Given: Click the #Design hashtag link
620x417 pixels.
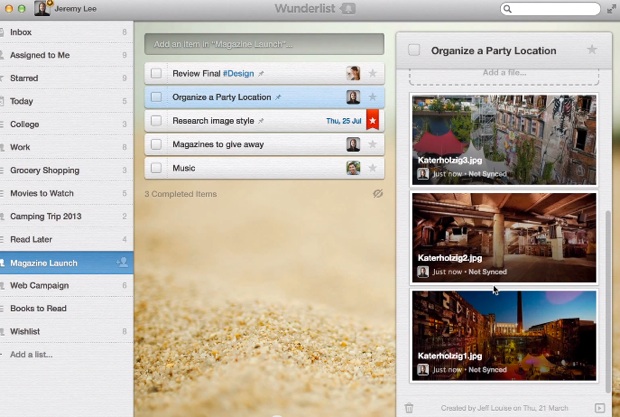Looking at the screenshot, I should coord(238,73).
